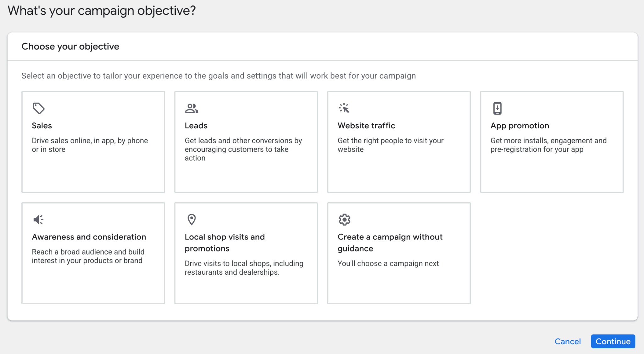Click 'Get the right people to visit' text
The width and height of the screenshot is (644, 354).
391,145
